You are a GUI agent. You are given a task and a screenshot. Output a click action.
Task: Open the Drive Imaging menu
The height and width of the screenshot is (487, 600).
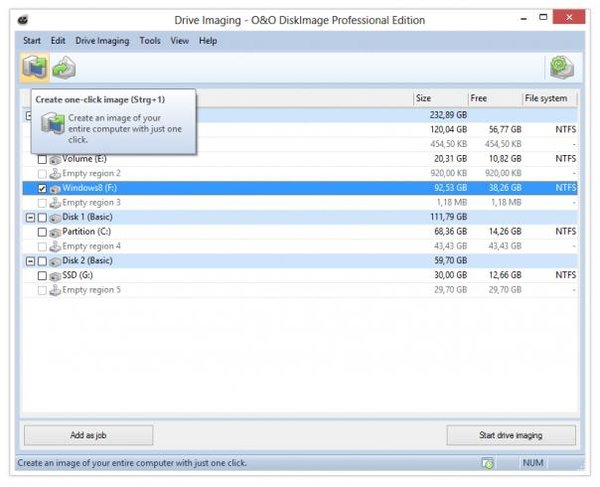coord(102,41)
